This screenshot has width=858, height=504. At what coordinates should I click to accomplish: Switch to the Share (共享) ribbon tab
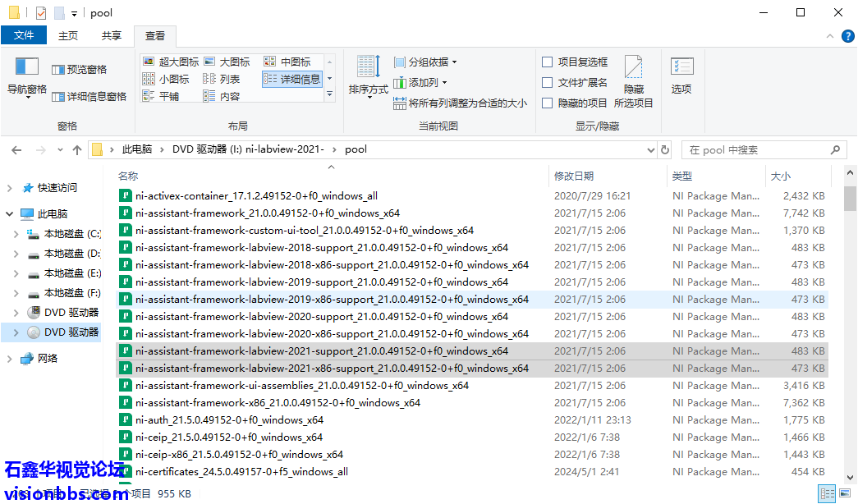112,35
